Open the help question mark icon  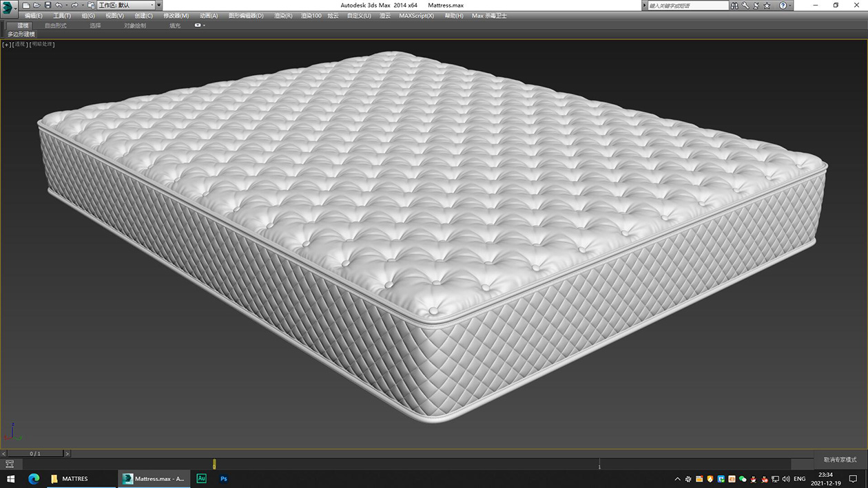click(x=782, y=6)
